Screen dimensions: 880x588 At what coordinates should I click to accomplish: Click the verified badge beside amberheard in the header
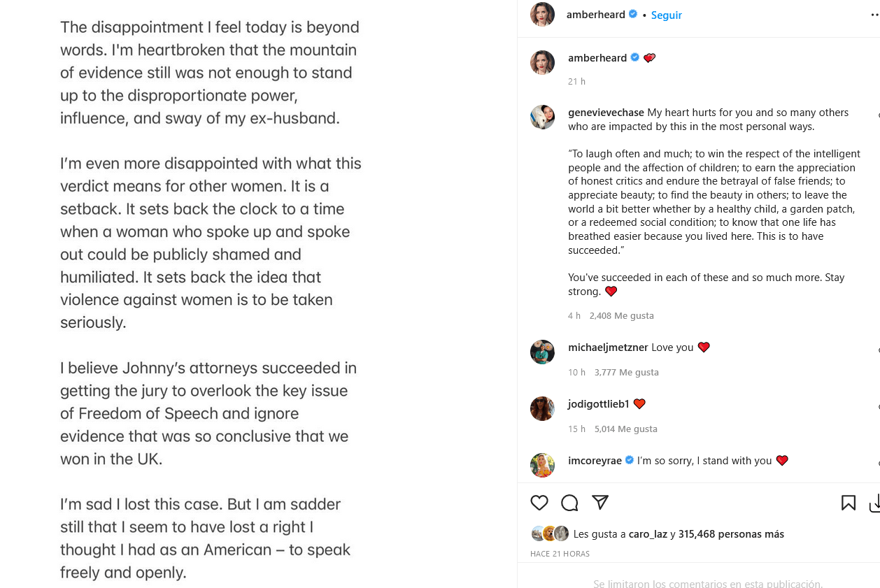click(633, 14)
